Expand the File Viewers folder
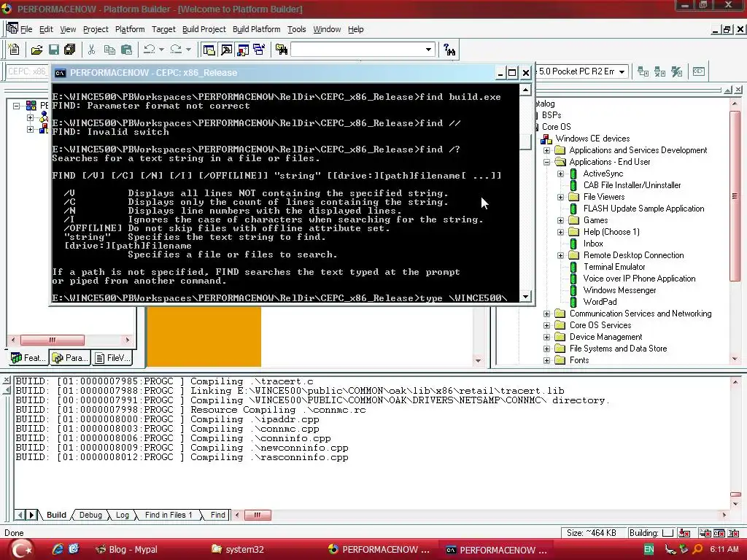This screenshot has height=560, width=747. [561, 197]
